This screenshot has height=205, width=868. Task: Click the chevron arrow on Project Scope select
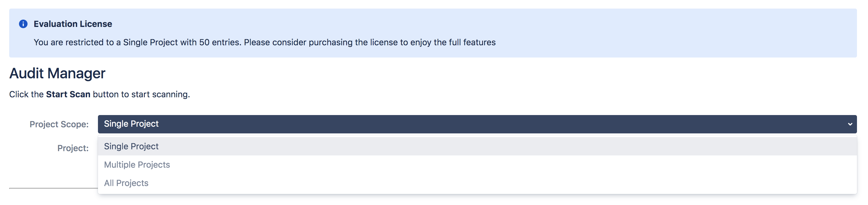click(x=850, y=124)
